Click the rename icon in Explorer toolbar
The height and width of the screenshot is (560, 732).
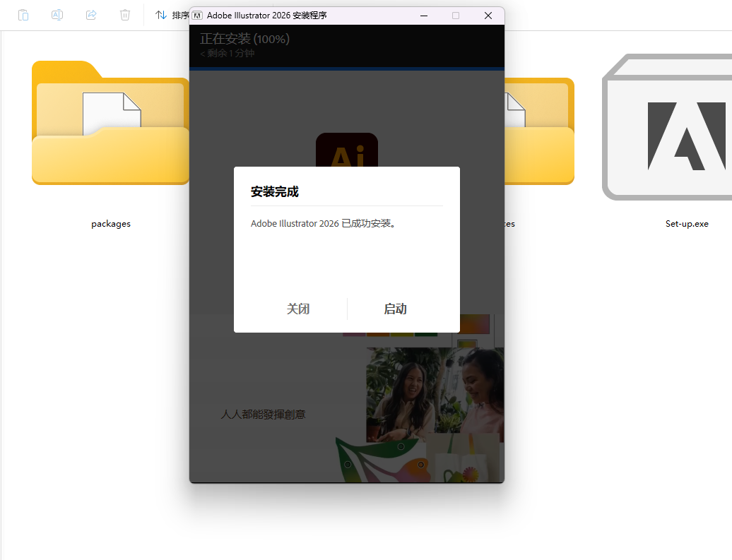click(57, 15)
